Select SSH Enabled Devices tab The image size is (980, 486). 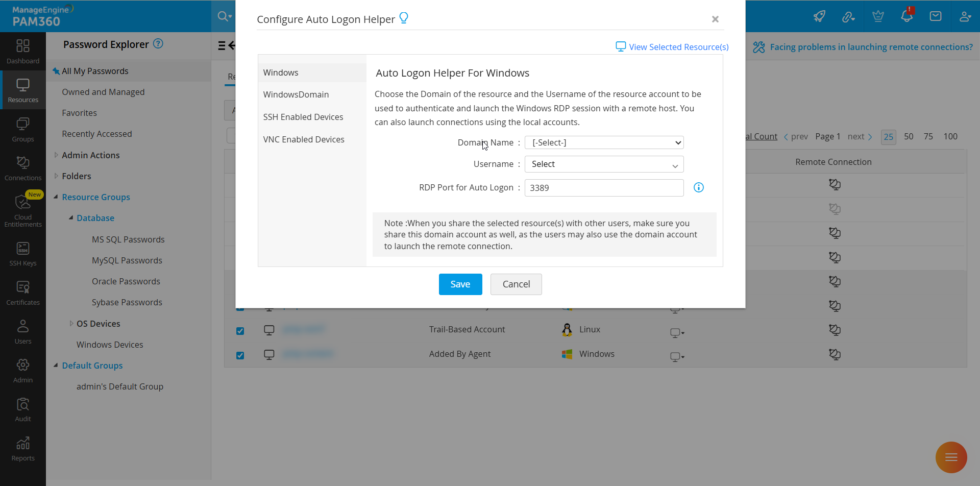point(303,117)
